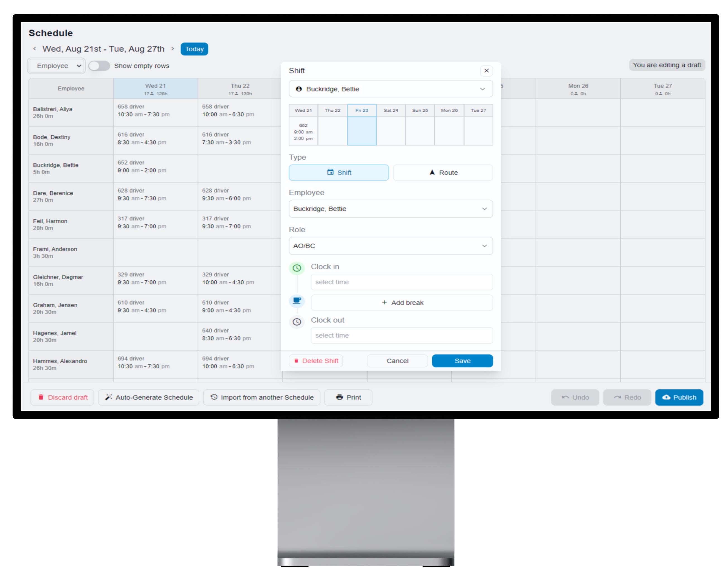Viewport: 728px width, 576px height.
Task: Select the Route type option
Action: [443, 172]
